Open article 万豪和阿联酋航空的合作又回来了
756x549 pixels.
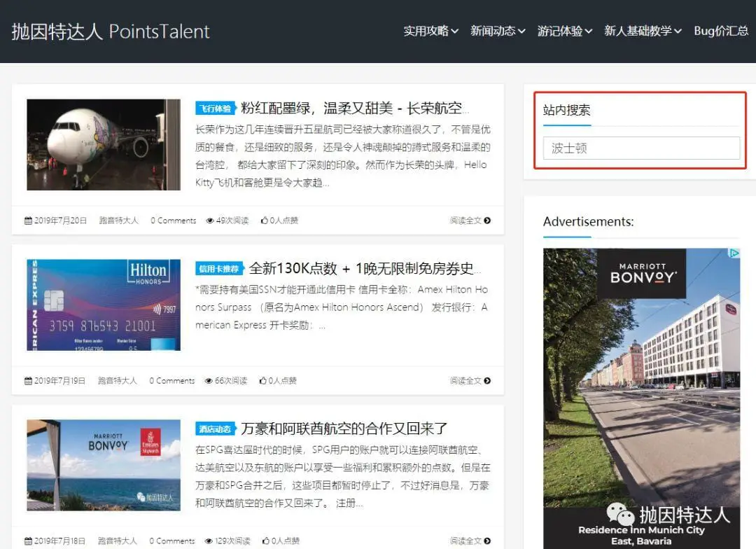click(344, 429)
